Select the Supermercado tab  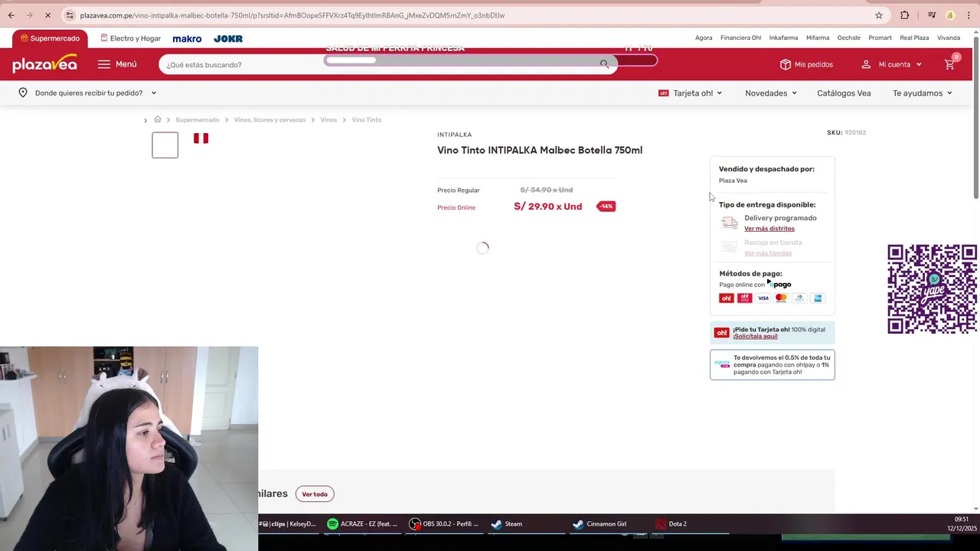(x=50, y=38)
